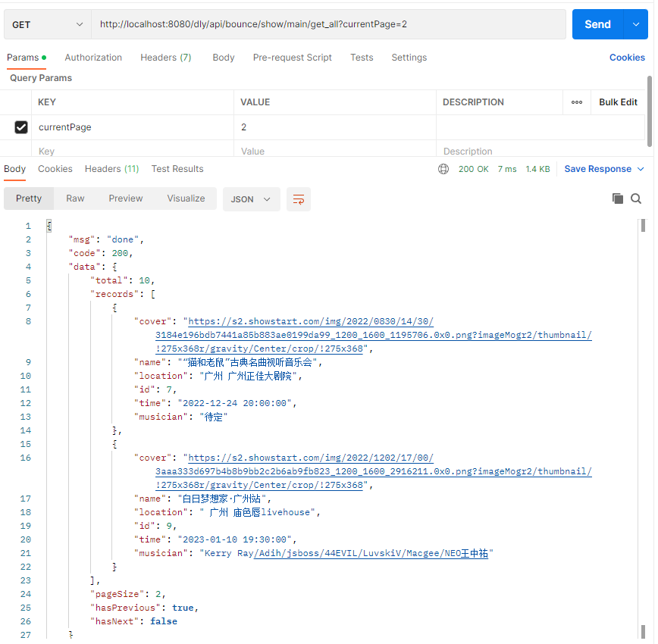Open the GET method dropdown
The image size is (658, 644).
[47, 24]
